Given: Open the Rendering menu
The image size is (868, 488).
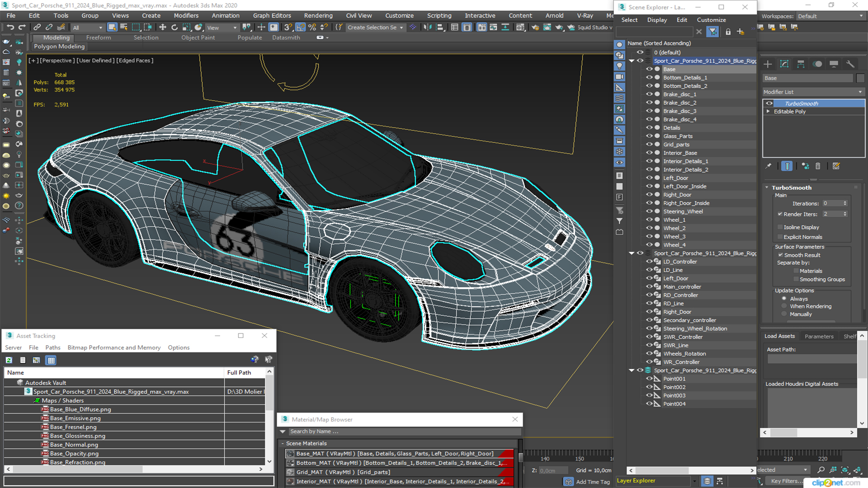Looking at the screenshot, I should [x=318, y=15].
